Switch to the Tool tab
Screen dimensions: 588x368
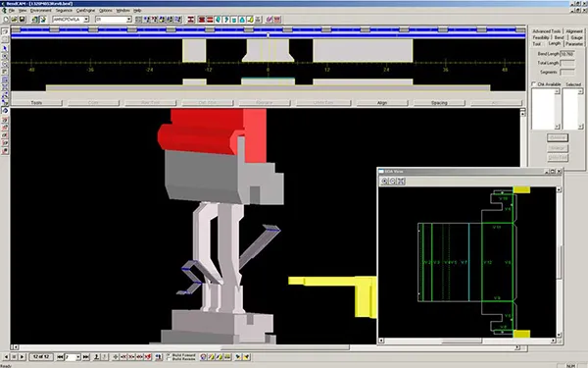(537, 44)
